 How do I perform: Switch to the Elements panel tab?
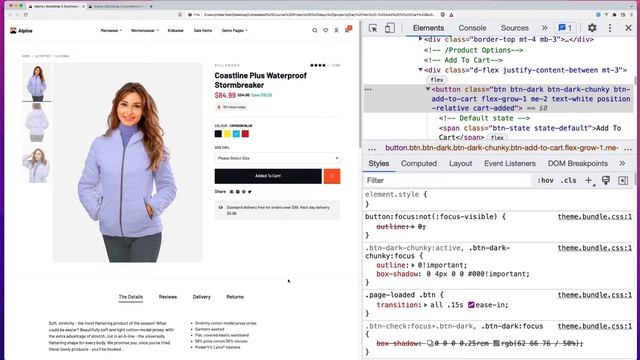pyautogui.click(x=428, y=28)
